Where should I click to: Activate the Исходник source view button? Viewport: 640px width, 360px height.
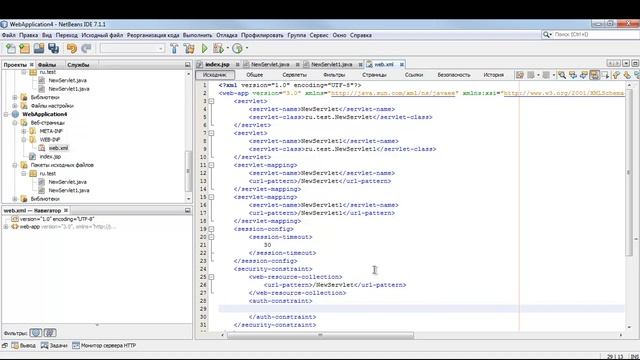(215, 75)
